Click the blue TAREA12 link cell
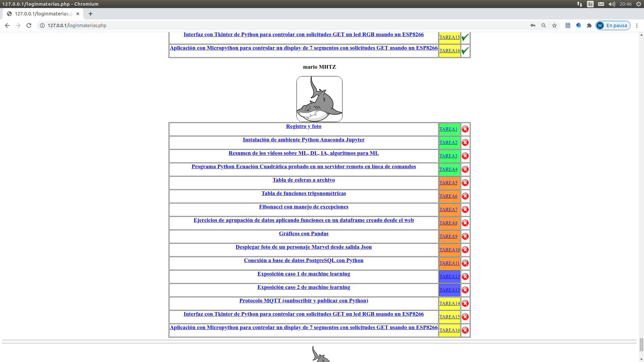This screenshot has width=644, height=362. click(449, 277)
